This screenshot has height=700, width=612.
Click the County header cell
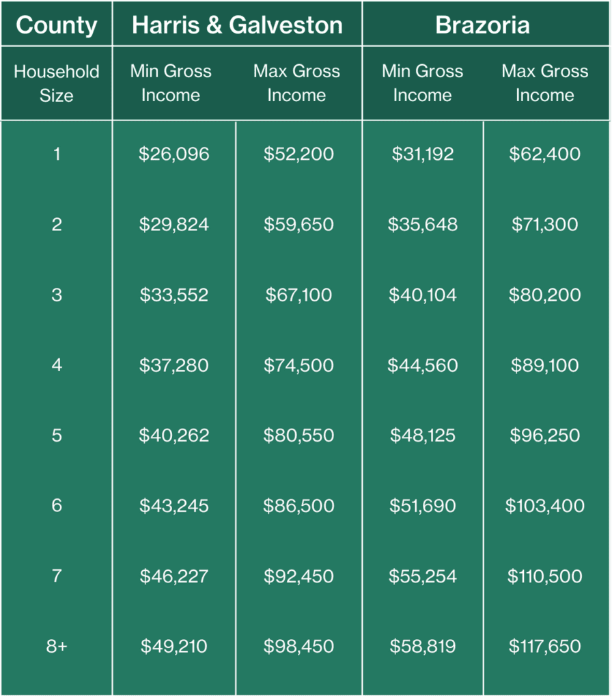coord(56,25)
